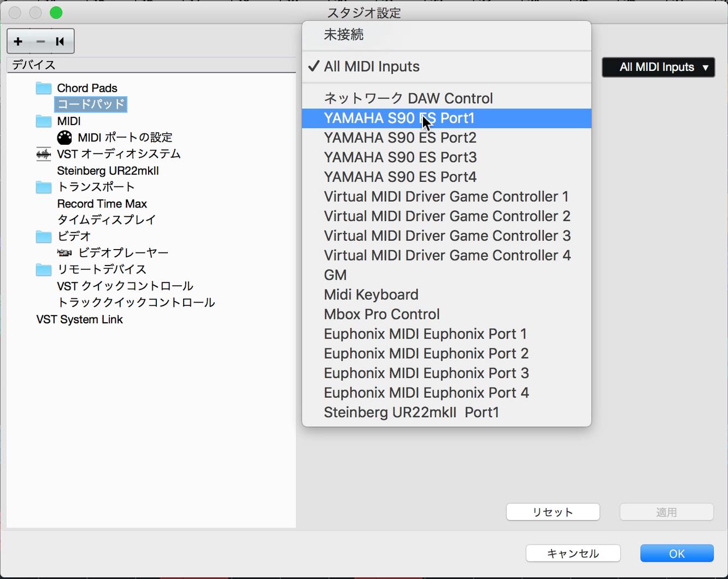The height and width of the screenshot is (579, 728).
Task: Click the トランスポート folder label
Action: tap(96, 187)
